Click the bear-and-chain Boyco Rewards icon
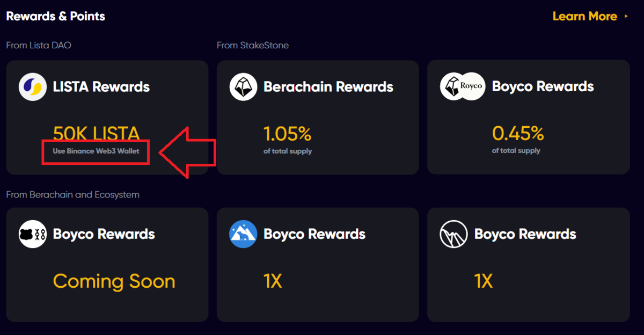The image size is (644, 335). coord(33,234)
